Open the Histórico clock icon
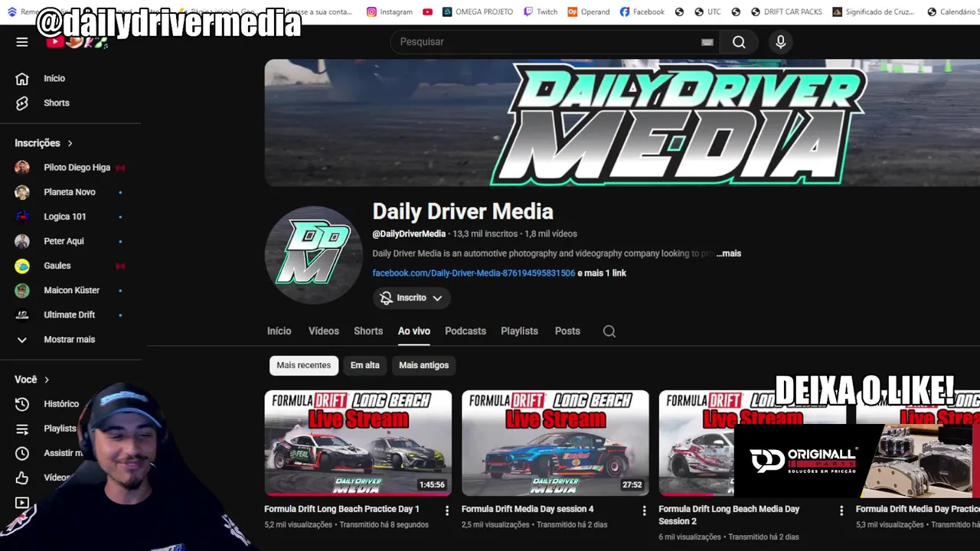This screenshot has width=980, height=551. (x=22, y=404)
